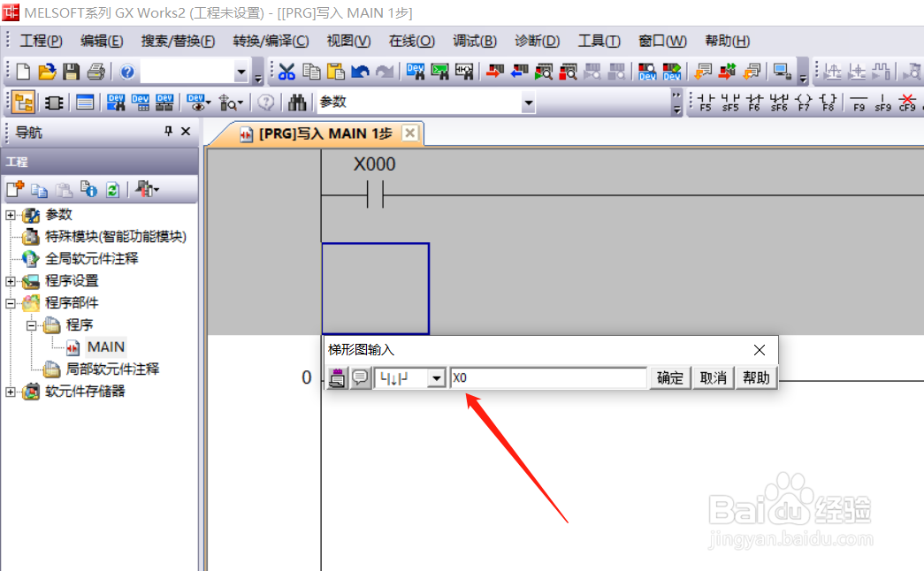This screenshot has height=571, width=924.
Task: Expand the 参数 tree node
Action: coord(11,215)
